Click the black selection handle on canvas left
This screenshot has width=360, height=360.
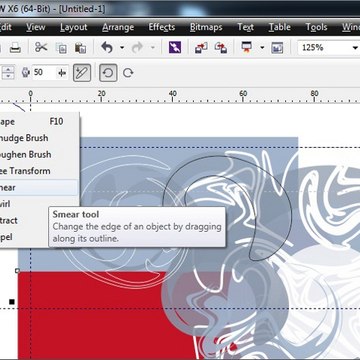[12, 302]
